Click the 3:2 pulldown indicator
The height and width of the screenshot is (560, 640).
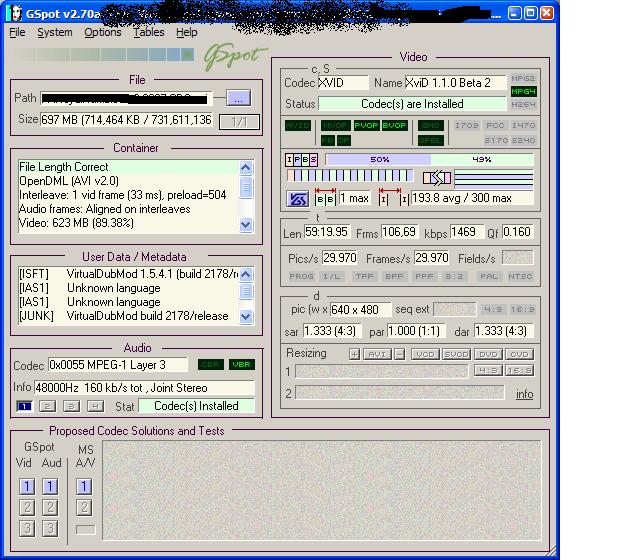pyautogui.click(x=454, y=276)
